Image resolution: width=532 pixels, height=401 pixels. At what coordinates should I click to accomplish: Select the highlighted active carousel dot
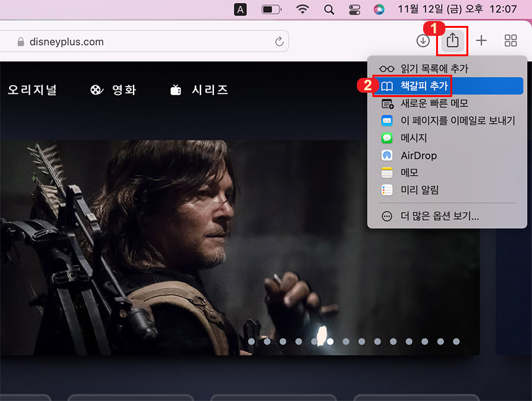pos(330,341)
